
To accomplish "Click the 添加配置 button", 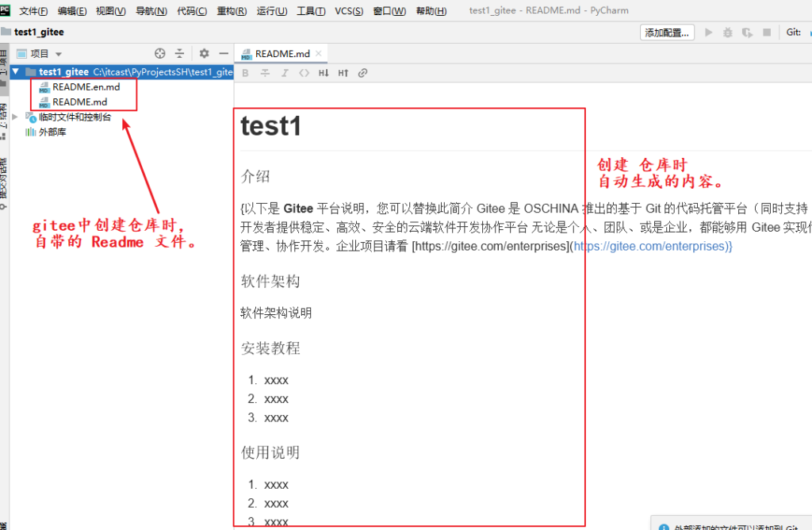I will [x=668, y=33].
